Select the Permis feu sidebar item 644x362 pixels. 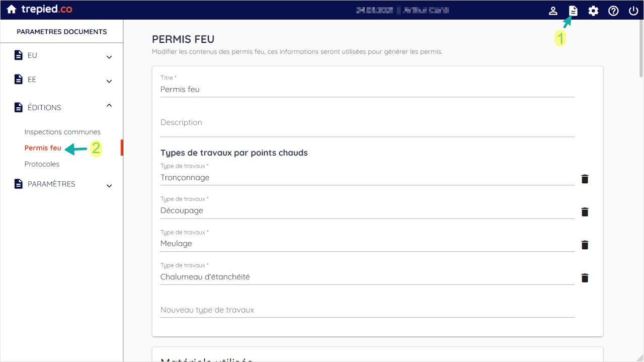[43, 148]
